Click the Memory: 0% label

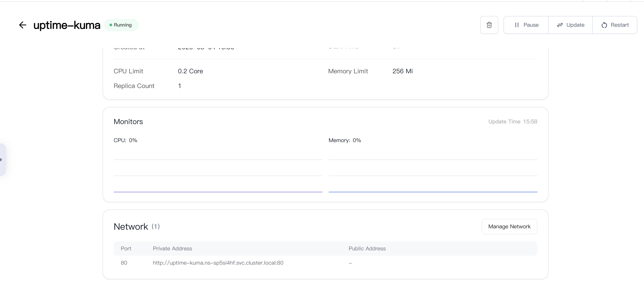click(x=345, y=140)
